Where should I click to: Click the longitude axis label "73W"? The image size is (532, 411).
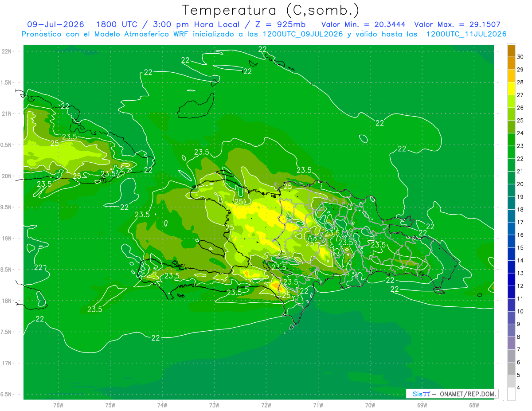214,405
